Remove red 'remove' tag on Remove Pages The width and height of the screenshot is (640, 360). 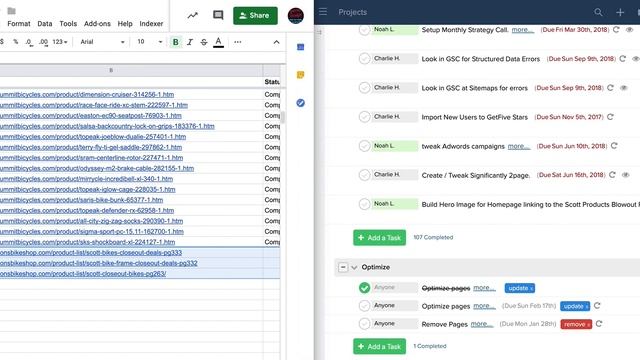589,325
